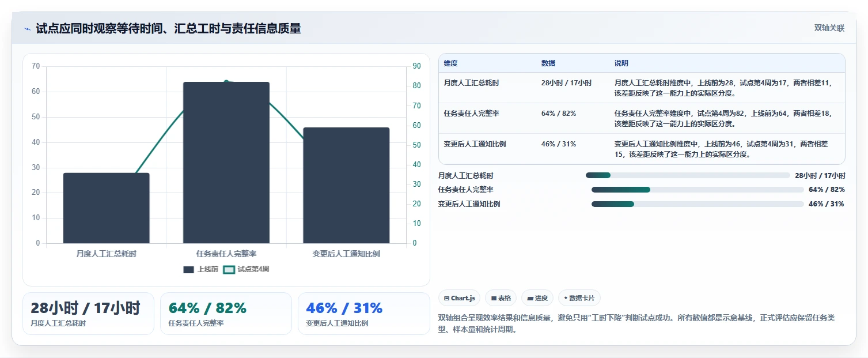Select the 月度人工汇总耗时 cell in the table
This screenshot has height=358, width=868.
tap(471, 83)
